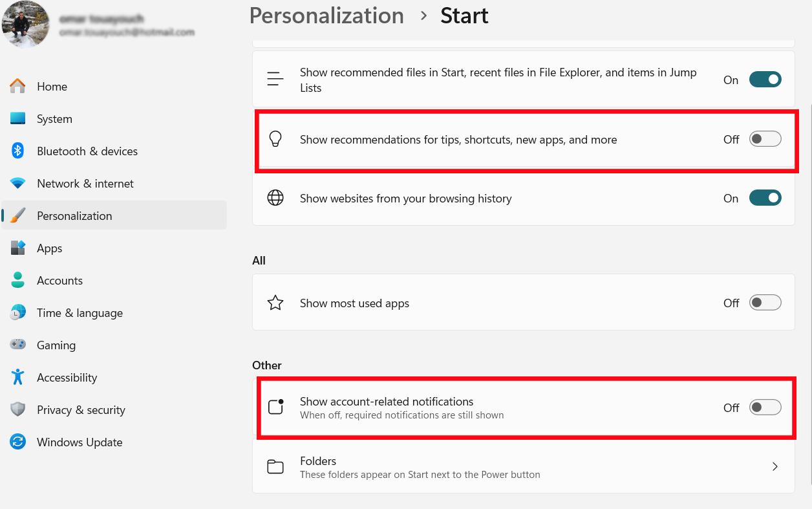Screen dimensions: 812x509
Task: Click the Accessibility figure icon
Action: (18, 377)
